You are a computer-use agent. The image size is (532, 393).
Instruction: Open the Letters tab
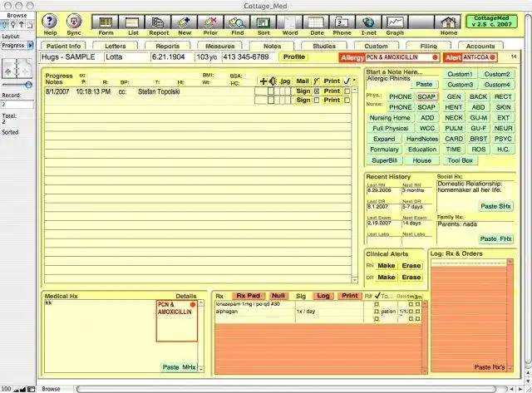click(x=116, y=46)
